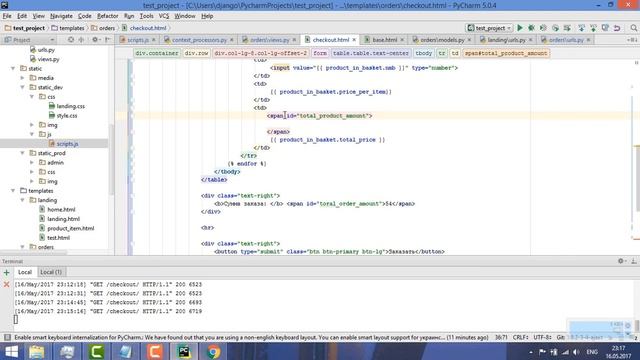This screenshot has height=360, width=640.
Task: Click the form breadcrumb element
Action: pos(320,53)
